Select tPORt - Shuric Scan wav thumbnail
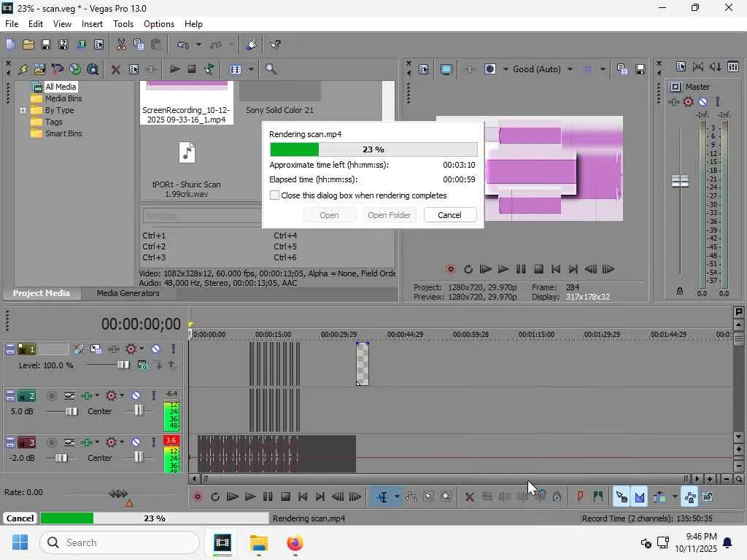Screen dimensions: 747x560 (x=187, y=152)
